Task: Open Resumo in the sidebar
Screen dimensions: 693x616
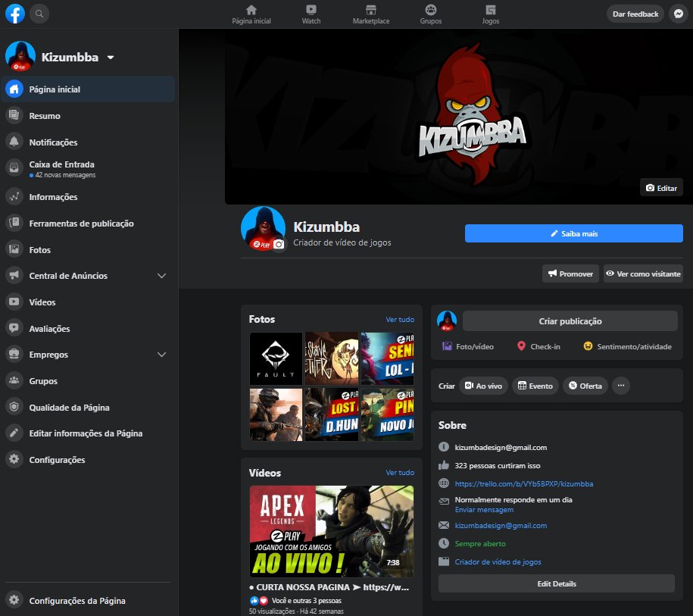Action: point(89,116)
